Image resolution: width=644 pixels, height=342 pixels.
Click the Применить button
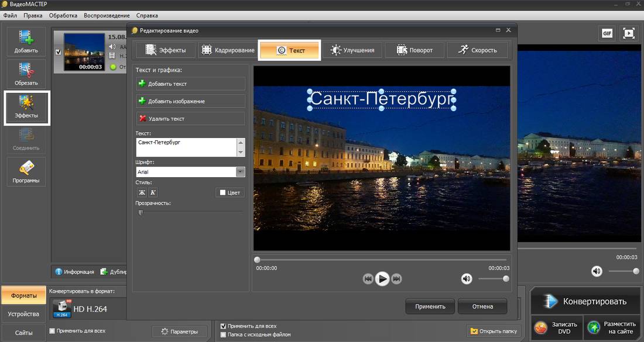pyautogui.click(x=430, y=306)
